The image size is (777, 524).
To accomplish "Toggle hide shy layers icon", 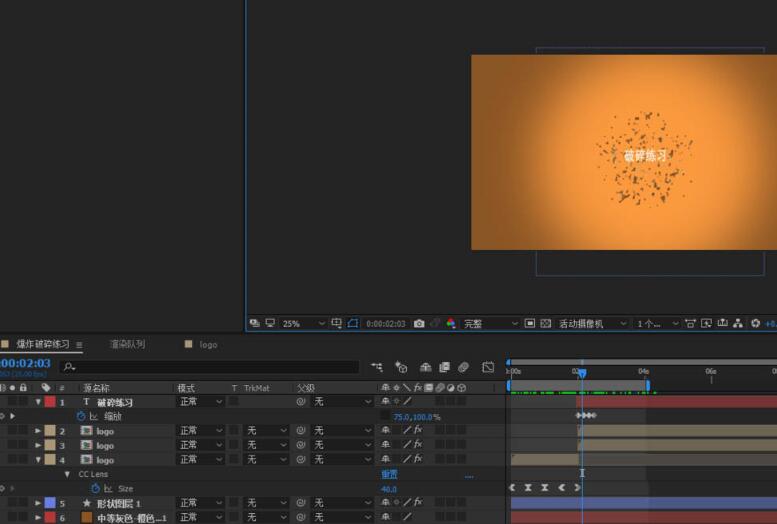I will coord(425,367).
